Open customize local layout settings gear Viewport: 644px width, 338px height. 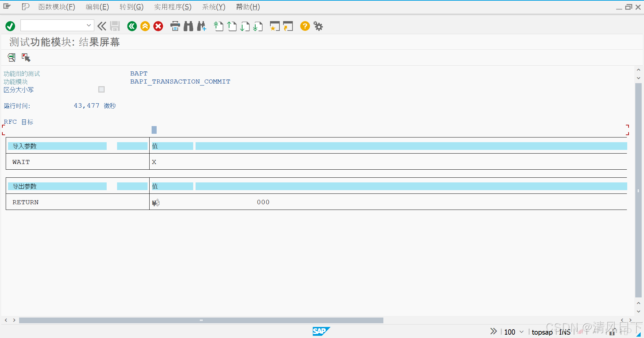[x=317, y=26]
